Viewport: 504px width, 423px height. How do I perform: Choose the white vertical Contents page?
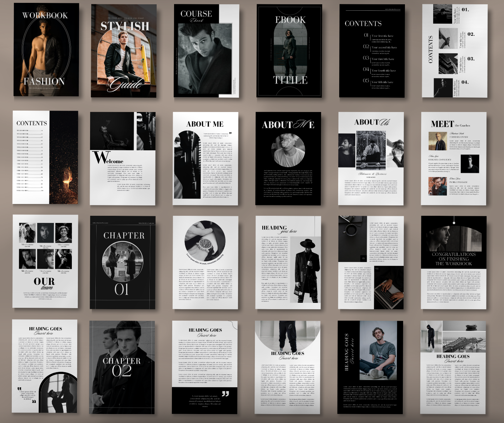tap(454, 51)
